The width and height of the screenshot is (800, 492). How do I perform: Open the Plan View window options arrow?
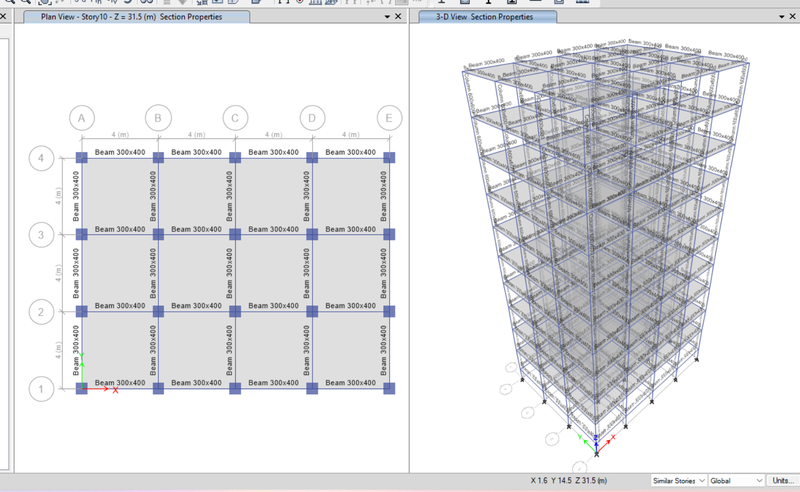click(387, 17)
